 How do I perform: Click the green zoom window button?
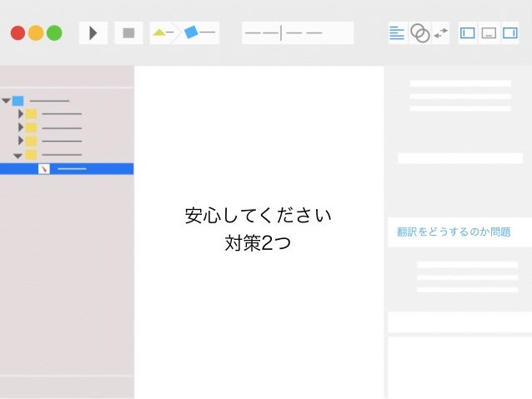(54, 33)
